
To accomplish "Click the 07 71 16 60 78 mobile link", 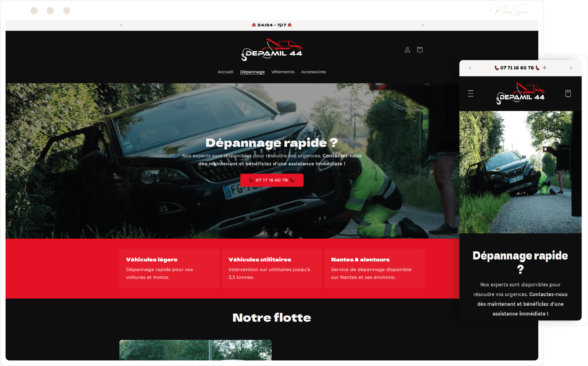I will [x=517, y=68].
